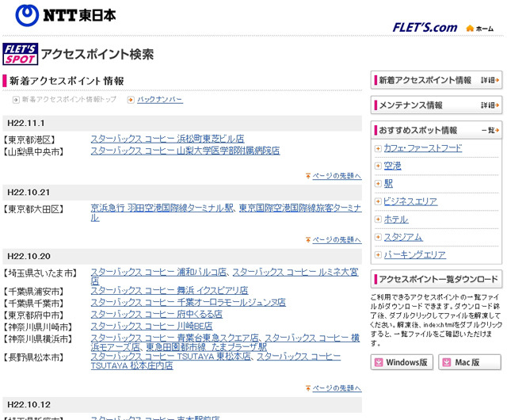Expand plus icon beside ビジネスエリア
507x420 pixels.
click(x=378, y=201)
